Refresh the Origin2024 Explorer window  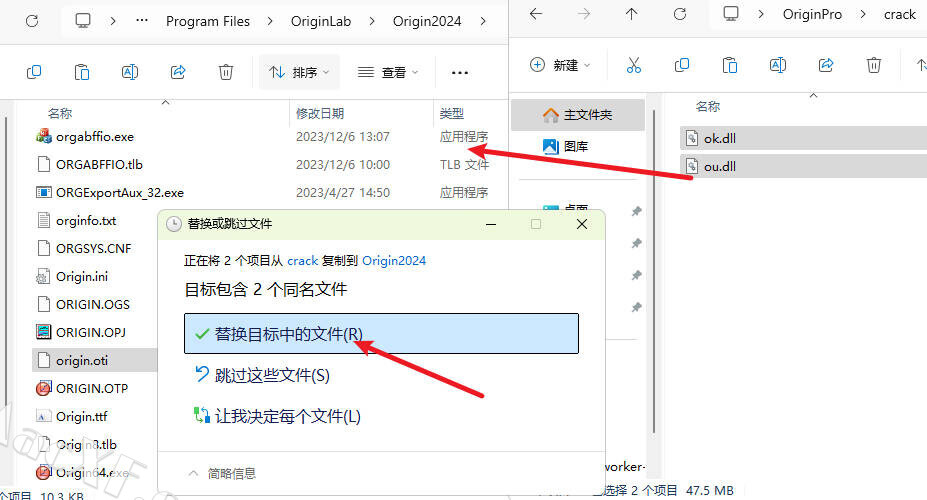[32, 21]
